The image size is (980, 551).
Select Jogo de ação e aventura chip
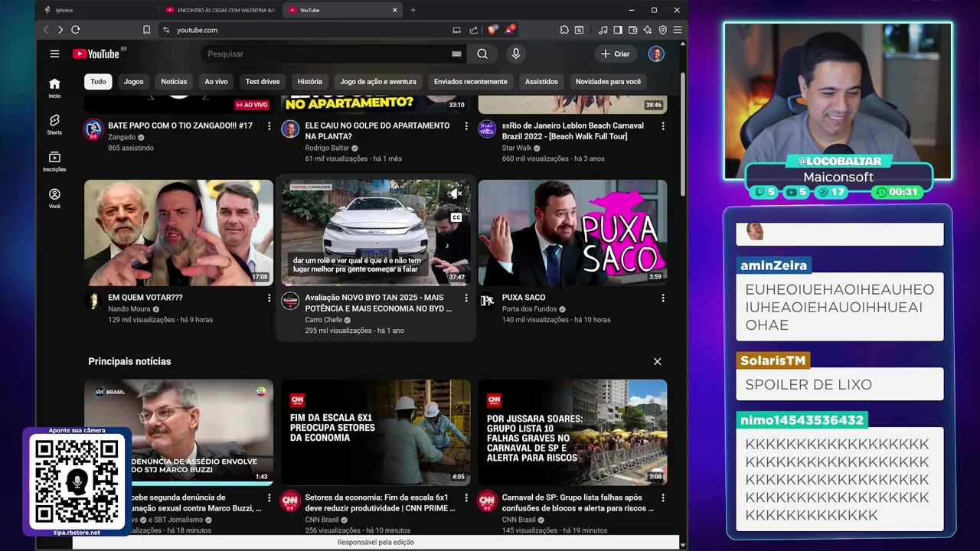(x=378, y=81)
